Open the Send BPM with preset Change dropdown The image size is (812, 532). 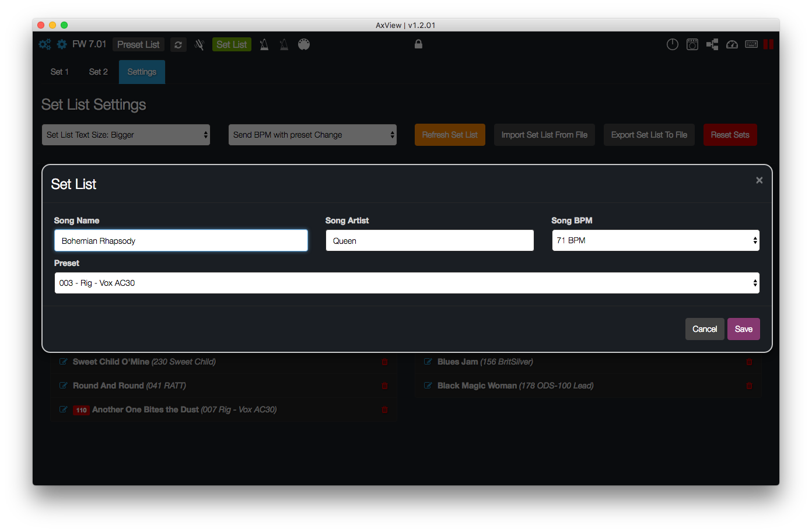(x=312, y=135)
